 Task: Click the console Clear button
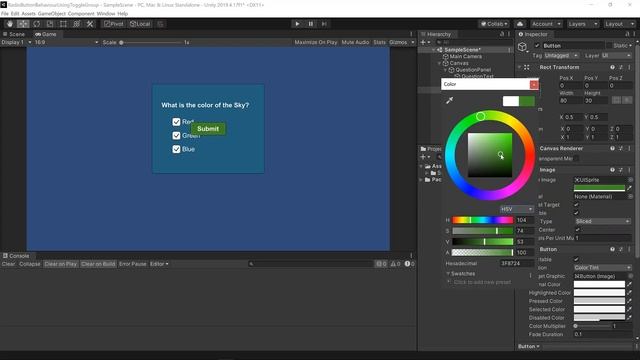[x=8, y=264]
